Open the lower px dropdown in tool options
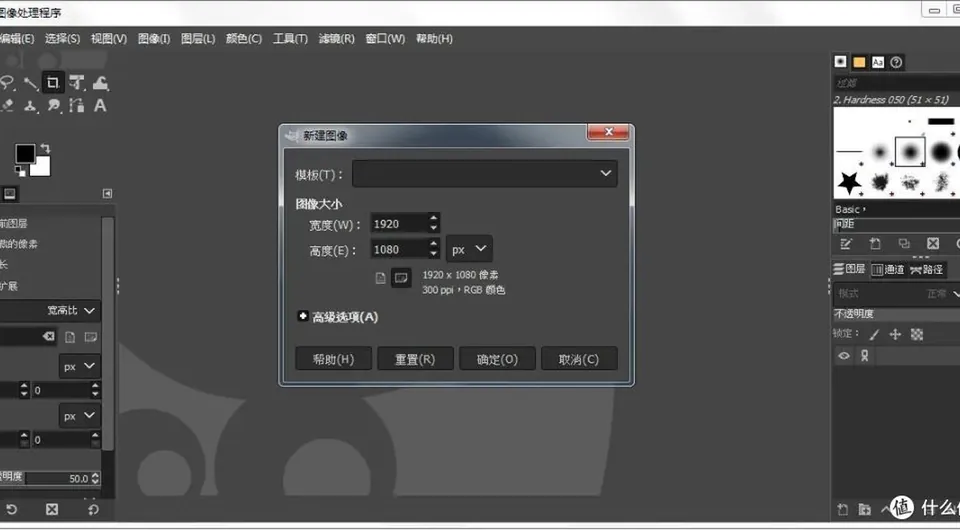The image size is (960, 530). (80, 416)
